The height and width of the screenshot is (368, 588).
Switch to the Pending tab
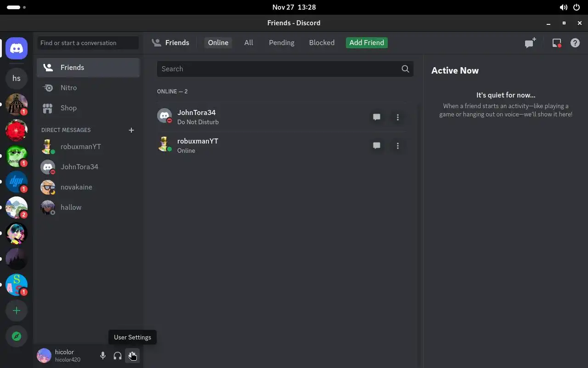tap(282, 43)
